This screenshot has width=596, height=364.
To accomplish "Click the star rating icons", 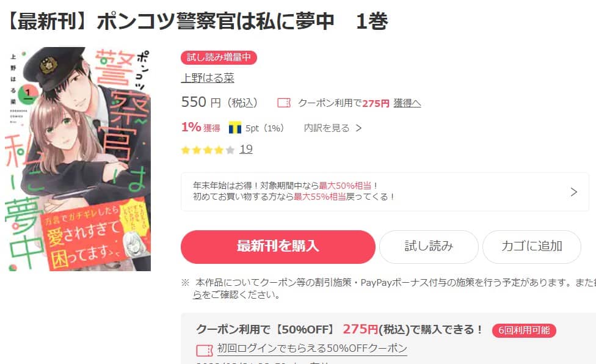I will point(208,150).
